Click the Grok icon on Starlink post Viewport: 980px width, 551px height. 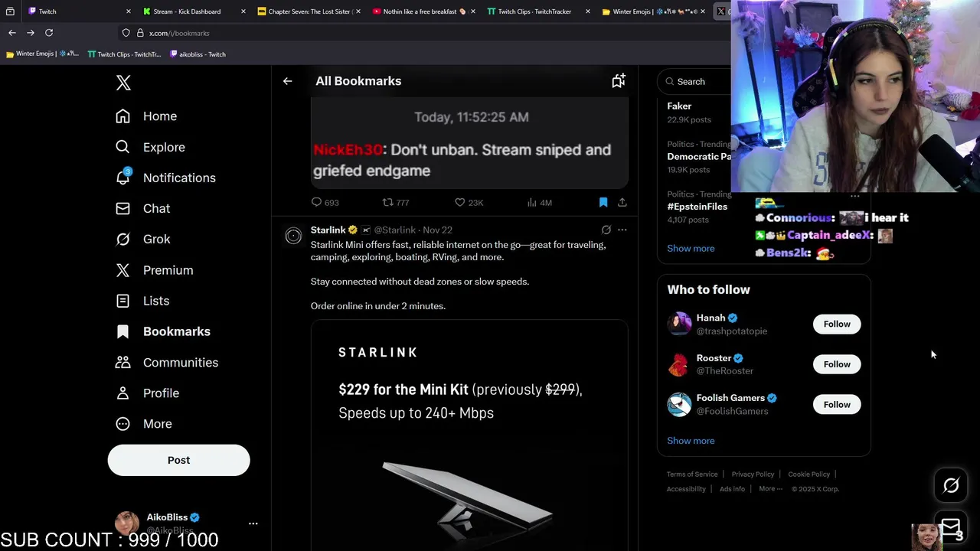pyautogui.click(x=606, y=230)
